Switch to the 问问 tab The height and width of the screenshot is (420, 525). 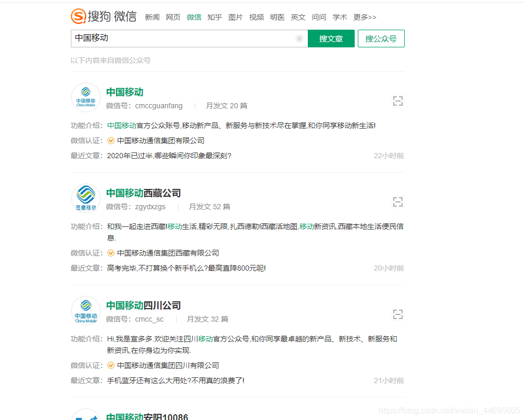[319, 17]
